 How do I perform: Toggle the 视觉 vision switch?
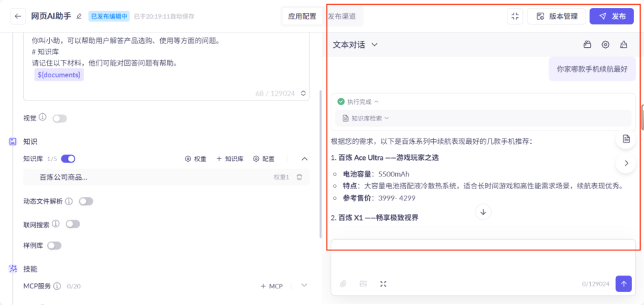[60, 119]
